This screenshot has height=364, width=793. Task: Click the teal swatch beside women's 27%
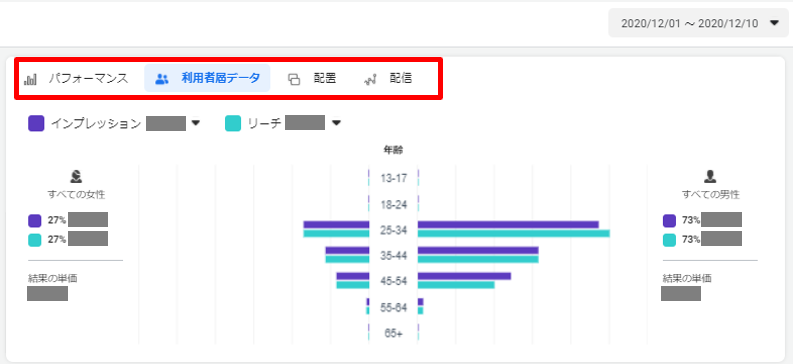pos(35,240)
